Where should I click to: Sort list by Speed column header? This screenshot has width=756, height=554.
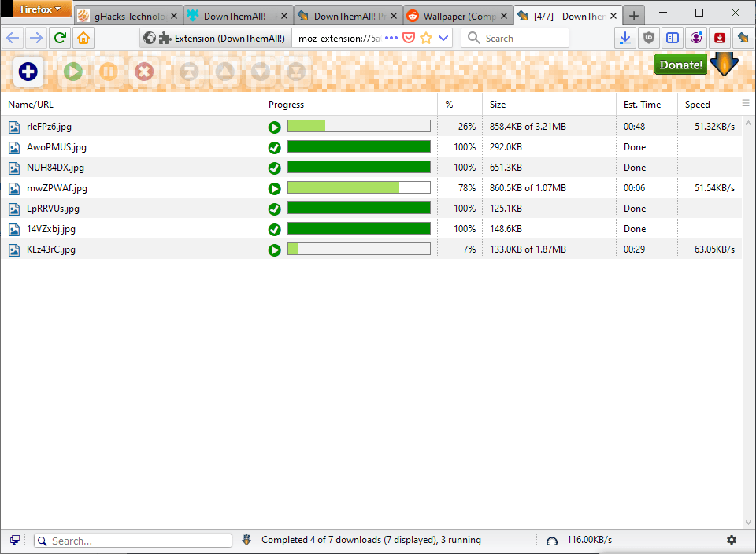click(x=710, y=105)
